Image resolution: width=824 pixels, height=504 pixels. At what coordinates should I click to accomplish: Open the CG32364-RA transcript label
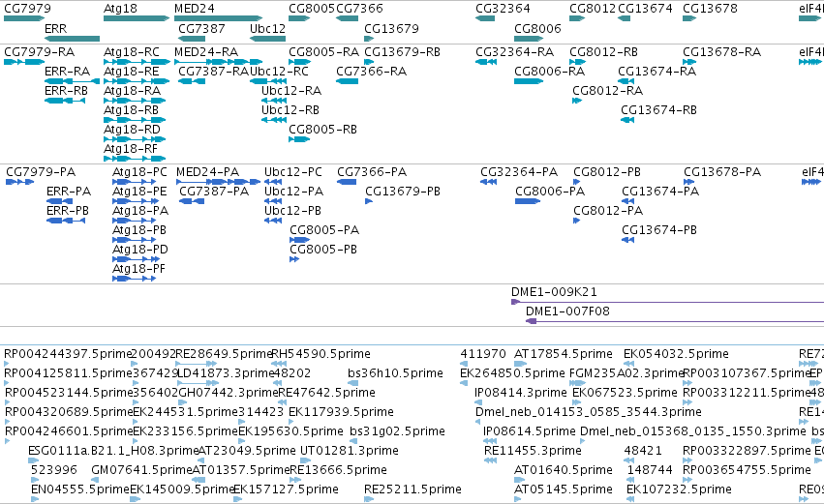click(x=515, y=52)
